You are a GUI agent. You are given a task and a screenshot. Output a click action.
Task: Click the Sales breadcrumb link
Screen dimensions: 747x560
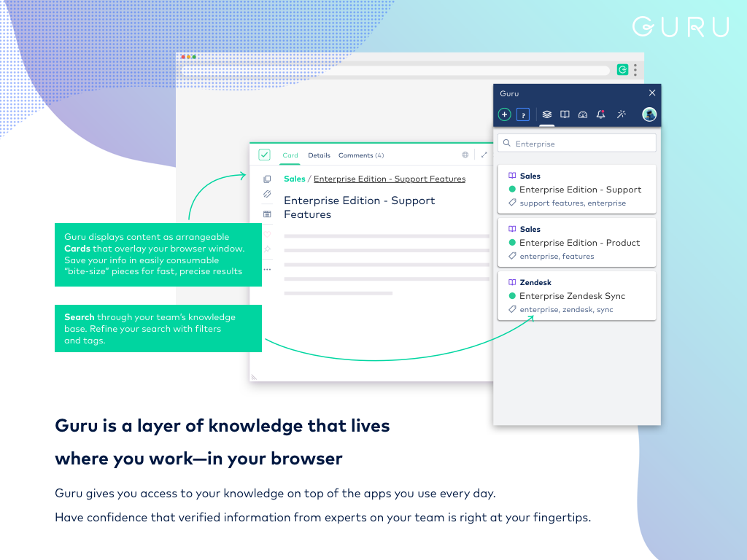click(295, 179)
